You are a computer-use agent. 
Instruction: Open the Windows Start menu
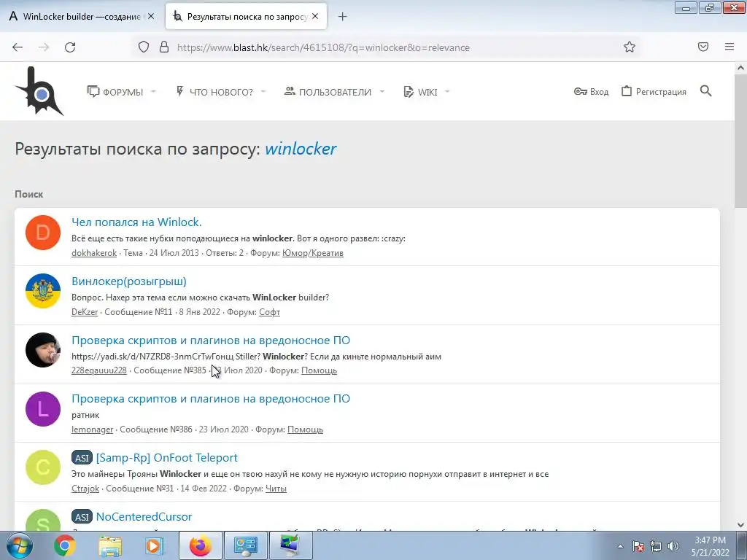point(19,546)
